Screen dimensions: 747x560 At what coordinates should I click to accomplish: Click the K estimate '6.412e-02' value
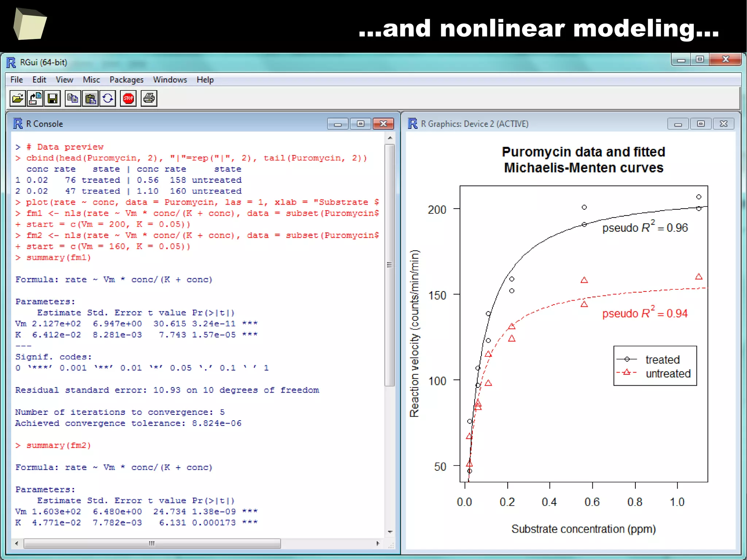pos(57,335)
